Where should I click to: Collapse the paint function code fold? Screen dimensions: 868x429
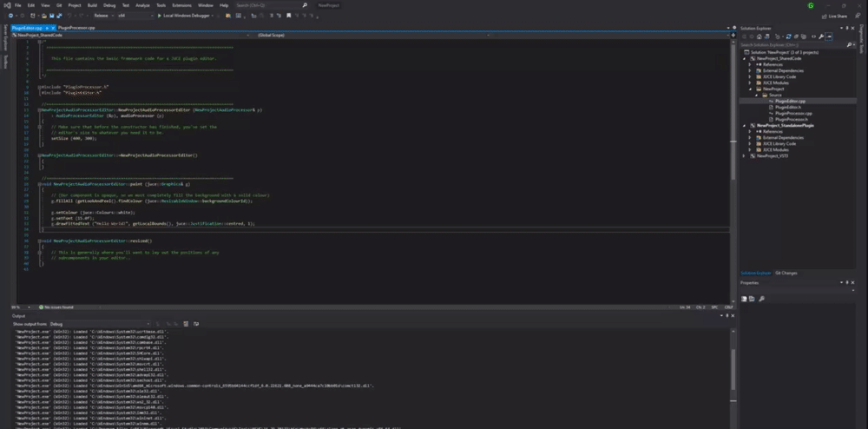pos(40,184)
